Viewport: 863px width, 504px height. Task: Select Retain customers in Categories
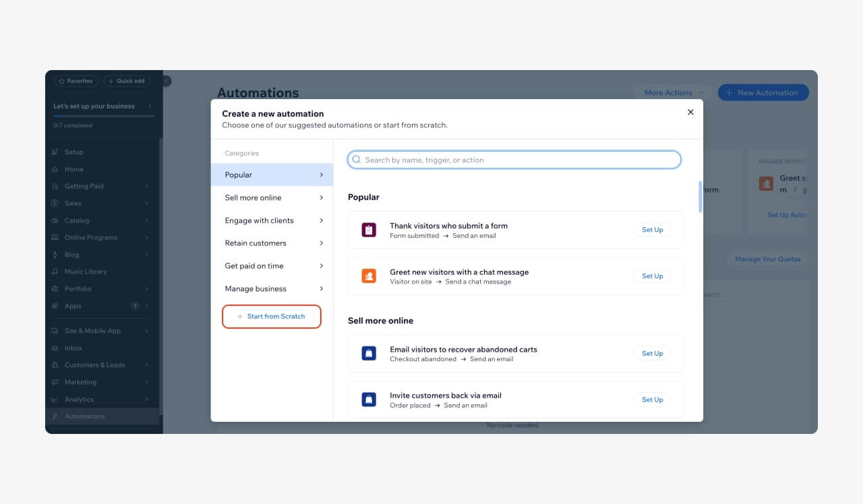pyautogui.click(x=272, y=243)
